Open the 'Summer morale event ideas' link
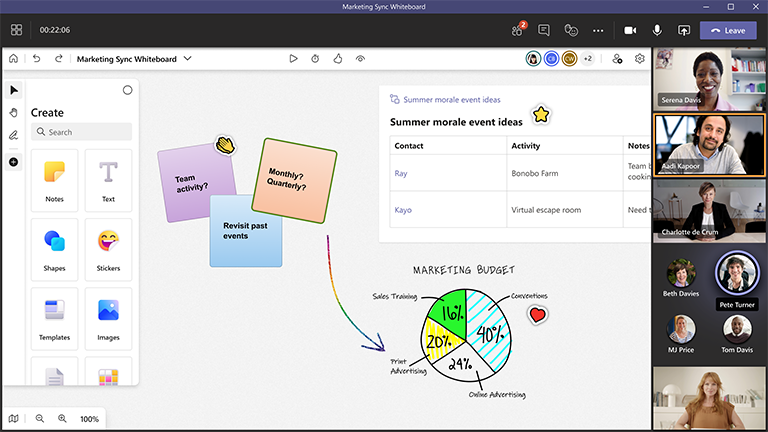The image size is (768, 432). click(x=452, y=99)
